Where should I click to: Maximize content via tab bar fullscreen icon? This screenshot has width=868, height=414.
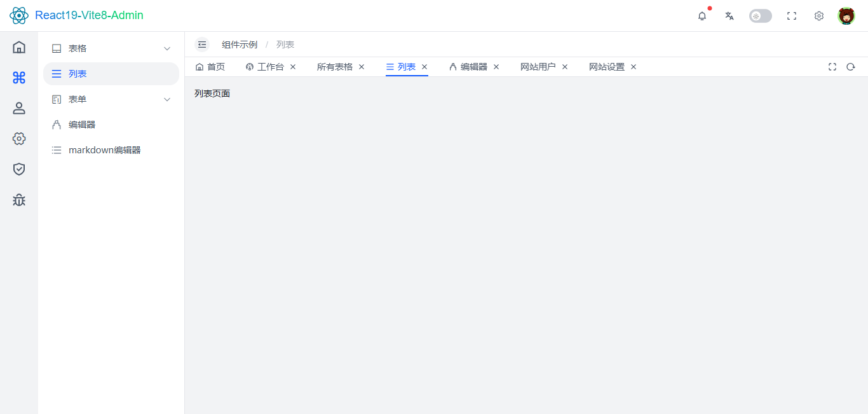(832, 67)
